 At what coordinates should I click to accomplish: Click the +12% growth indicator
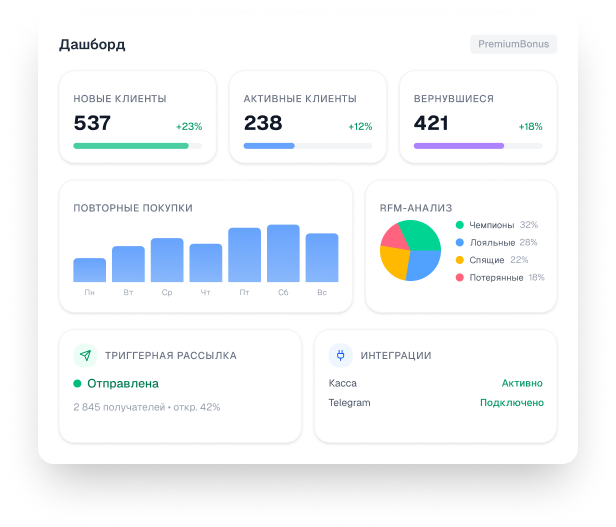(x=360, y=127)
